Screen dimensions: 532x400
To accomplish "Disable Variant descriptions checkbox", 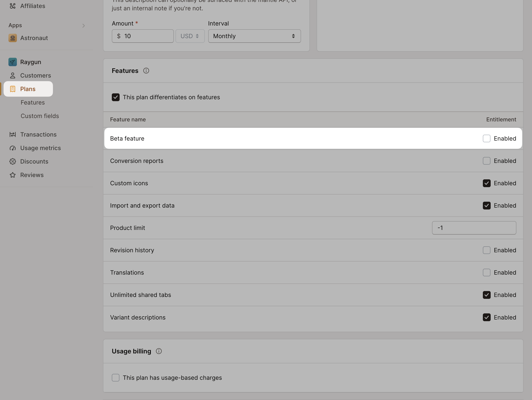I will click(x=486, y=317).
